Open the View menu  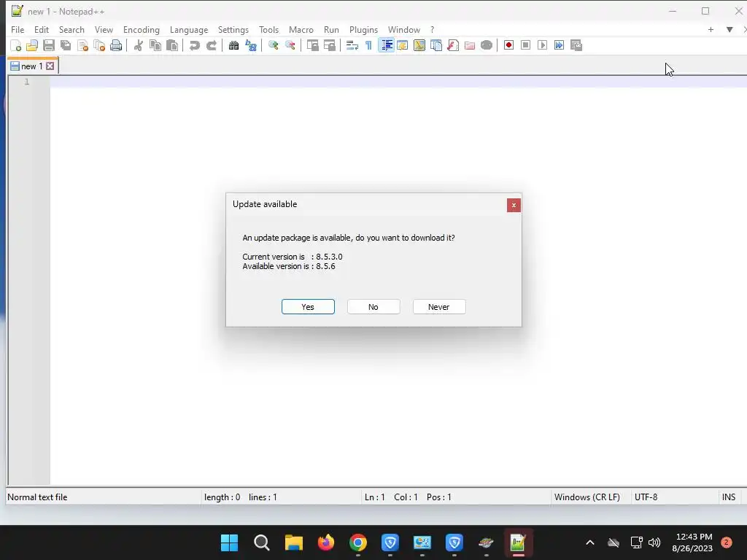click(104, 29)
